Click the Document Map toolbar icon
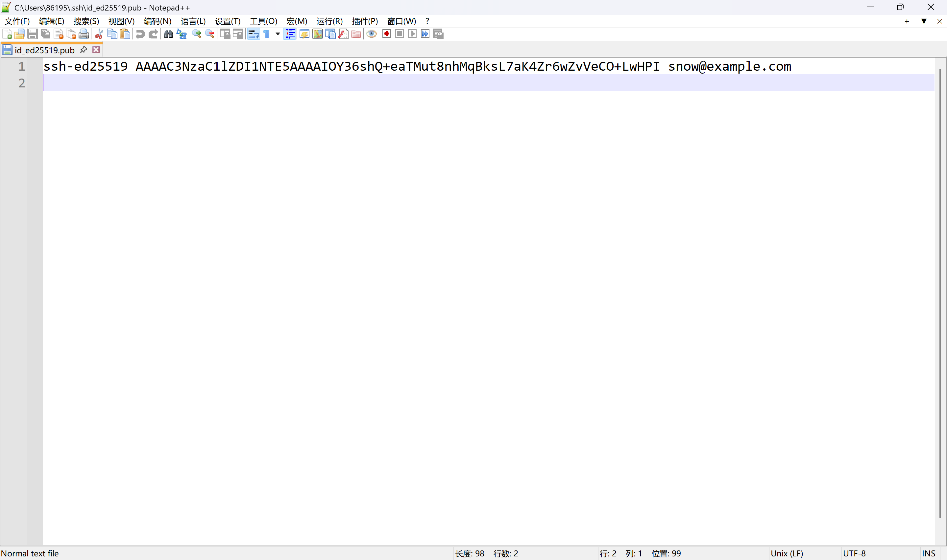This screenshot has height=560, width=947. coord(317,34)
